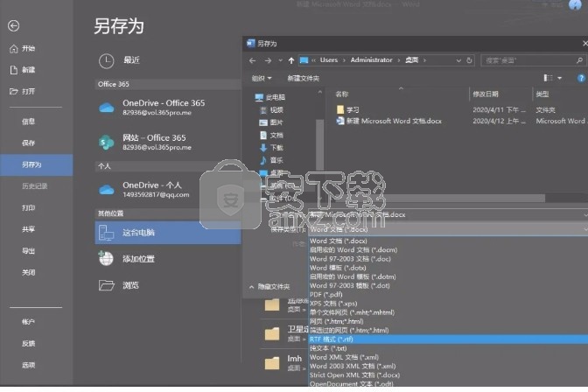This screenshot has height=392, width=588.
Task: Click the 浏览 folder button
Action: pyautogui.click(x=118, y=285)
